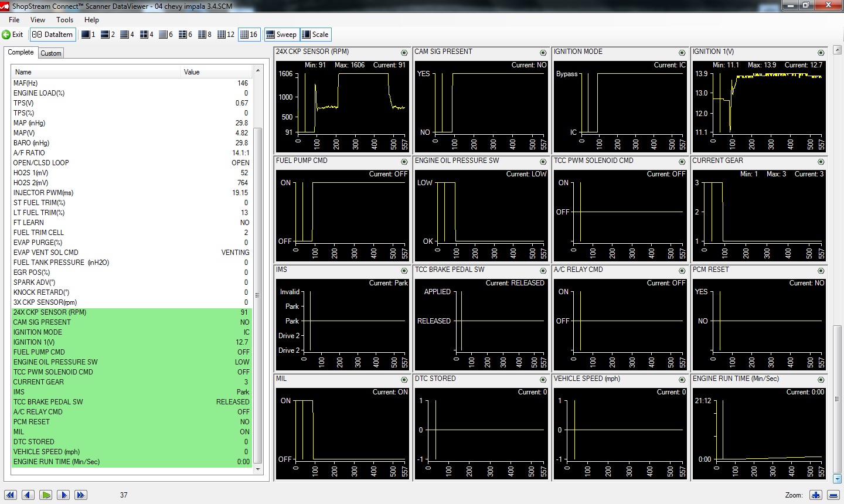Toggle the IGNITION 1(V) graph option button

(x=821, y=53)
